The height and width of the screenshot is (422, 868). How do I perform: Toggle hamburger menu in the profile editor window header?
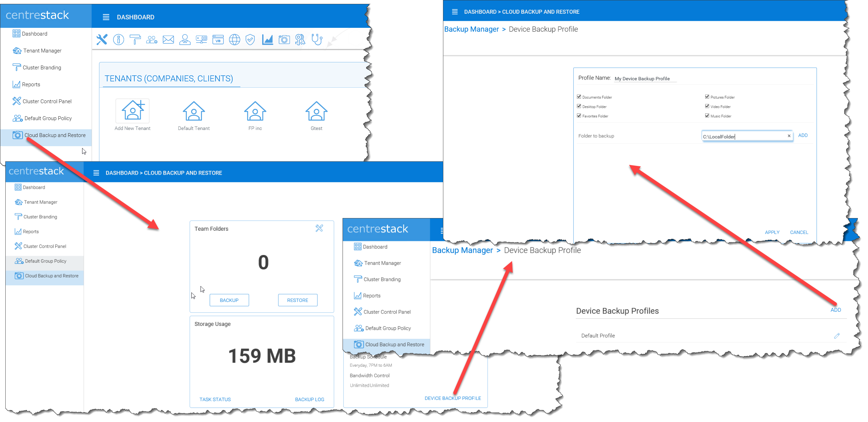click(x=455, y=12)
